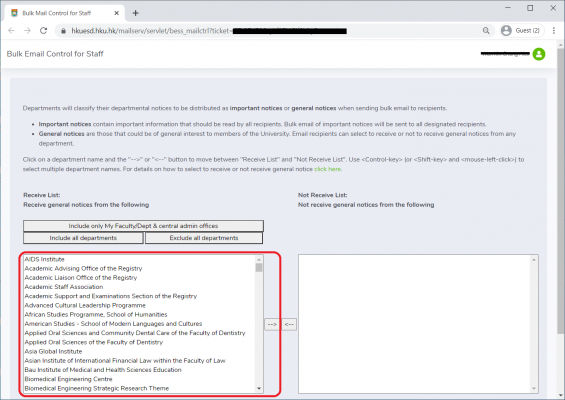Click the URL in the address bar

coord(209,31)
